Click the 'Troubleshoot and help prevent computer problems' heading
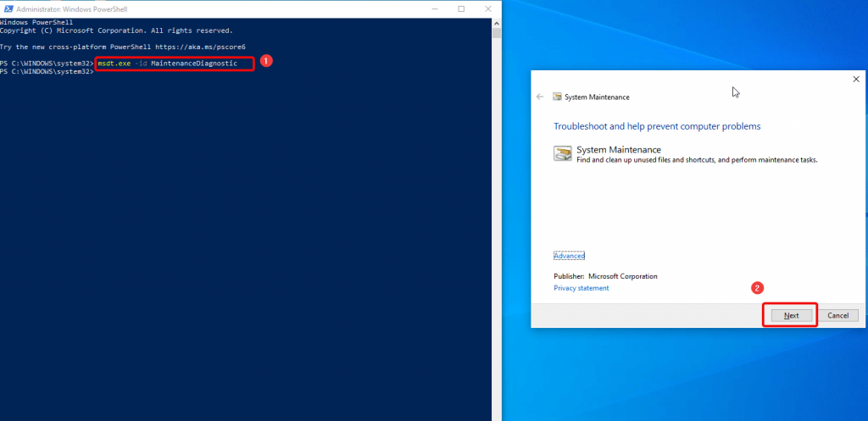Viewport: 868px width, 421px height. click(x=657, y=127)
